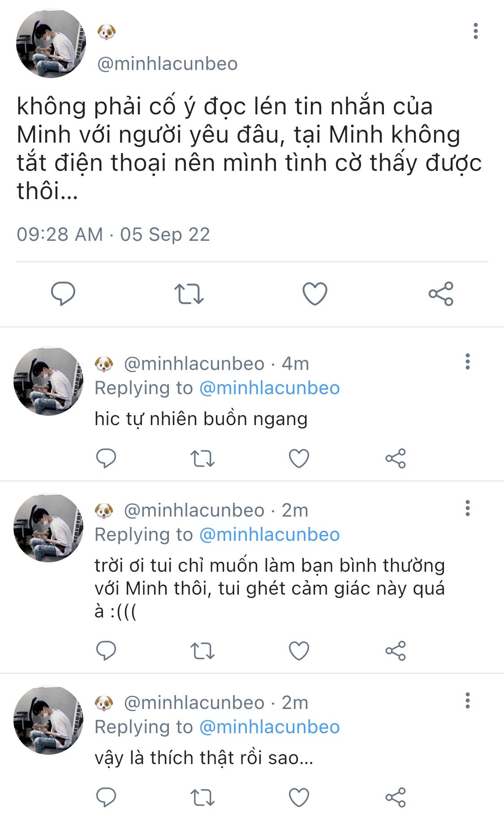The width and height of the screenshot is (504, 813).
Task: Reply to the "hic tự nhiên buồn ngang" tweet
Action: pyautogui.click(x=106, y=458)
